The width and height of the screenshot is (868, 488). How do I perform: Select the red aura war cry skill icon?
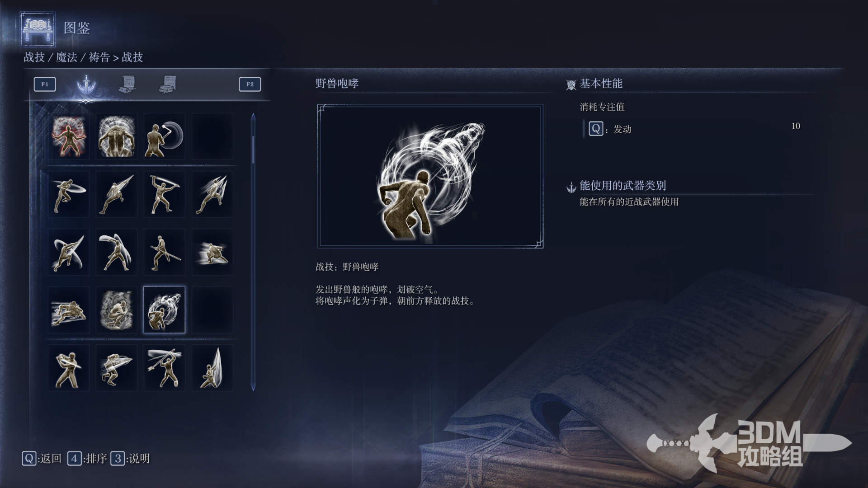(69, 136)
